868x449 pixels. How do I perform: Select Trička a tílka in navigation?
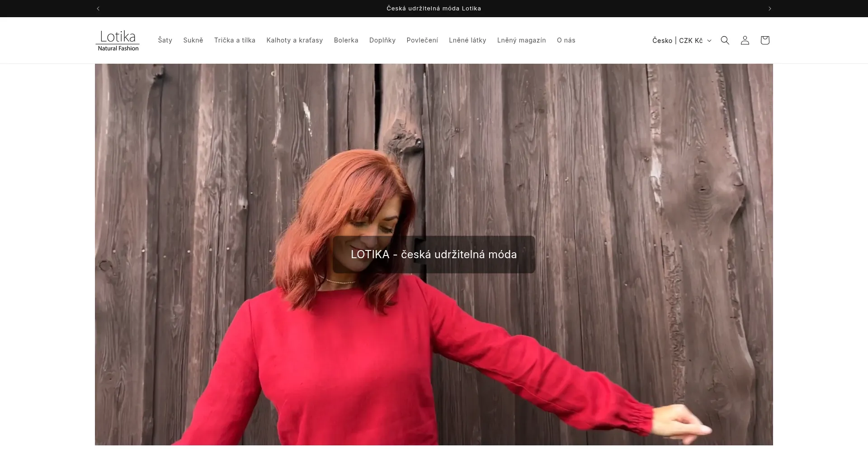pos(235,40)
